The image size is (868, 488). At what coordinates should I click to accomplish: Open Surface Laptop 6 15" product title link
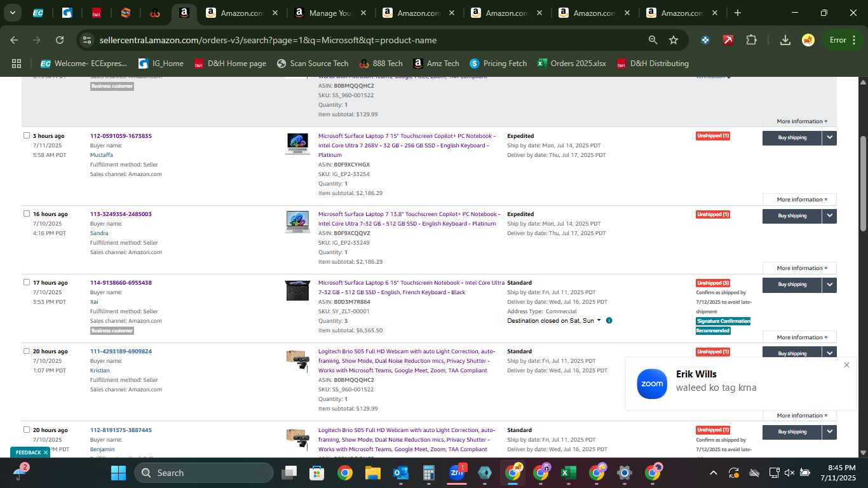(x=411, y=287)
